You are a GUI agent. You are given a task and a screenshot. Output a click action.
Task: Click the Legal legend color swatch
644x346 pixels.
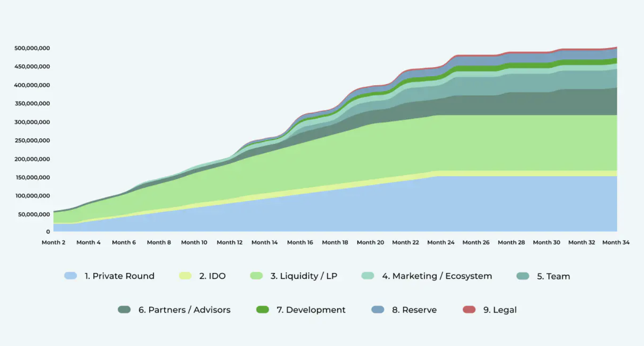click(x=469, y=310)
